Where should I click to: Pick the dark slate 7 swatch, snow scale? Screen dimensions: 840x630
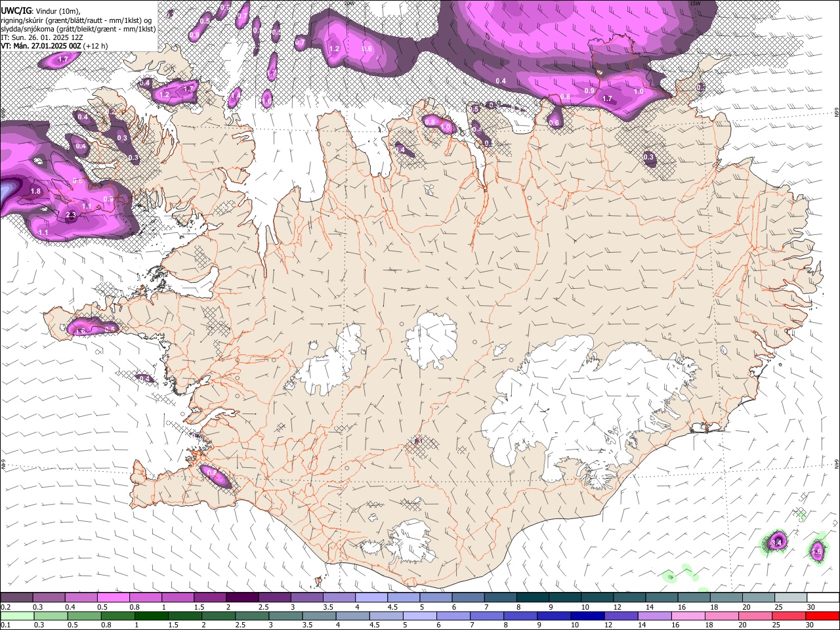(x=499, y=597)
